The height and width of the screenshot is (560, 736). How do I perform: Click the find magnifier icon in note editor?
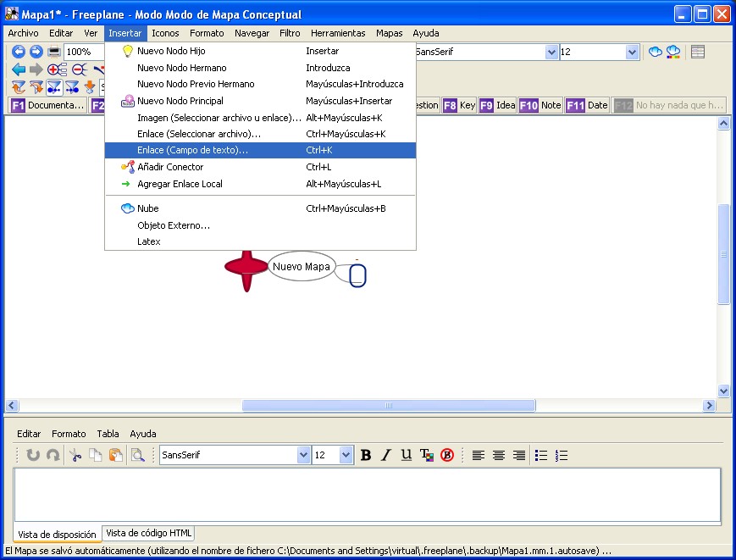[x=137, y=455]
